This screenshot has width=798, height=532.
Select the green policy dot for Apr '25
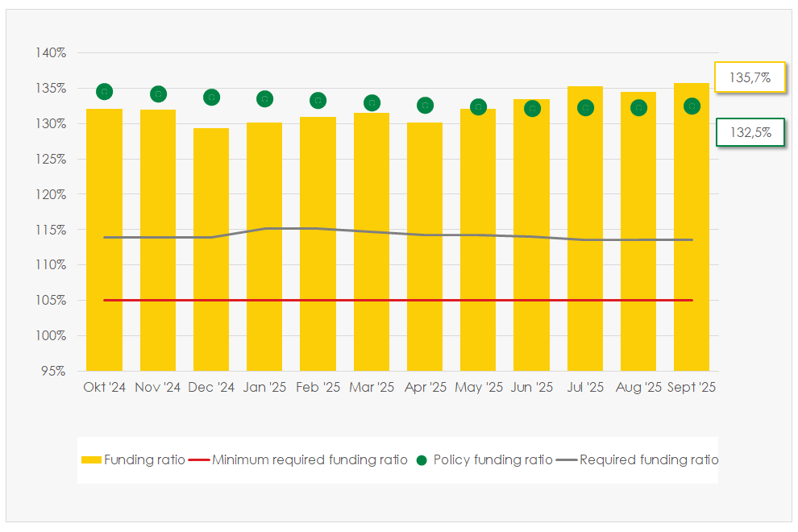point(425,106)
